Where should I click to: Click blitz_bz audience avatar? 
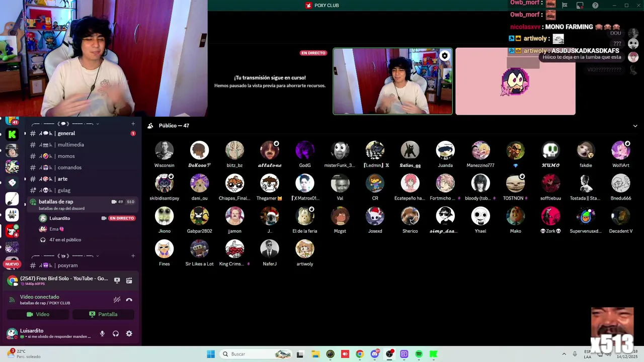[x=234, y=150]
